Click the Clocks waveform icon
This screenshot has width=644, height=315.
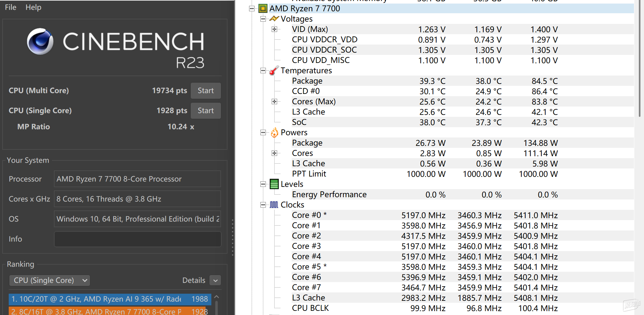coord(274,205)
